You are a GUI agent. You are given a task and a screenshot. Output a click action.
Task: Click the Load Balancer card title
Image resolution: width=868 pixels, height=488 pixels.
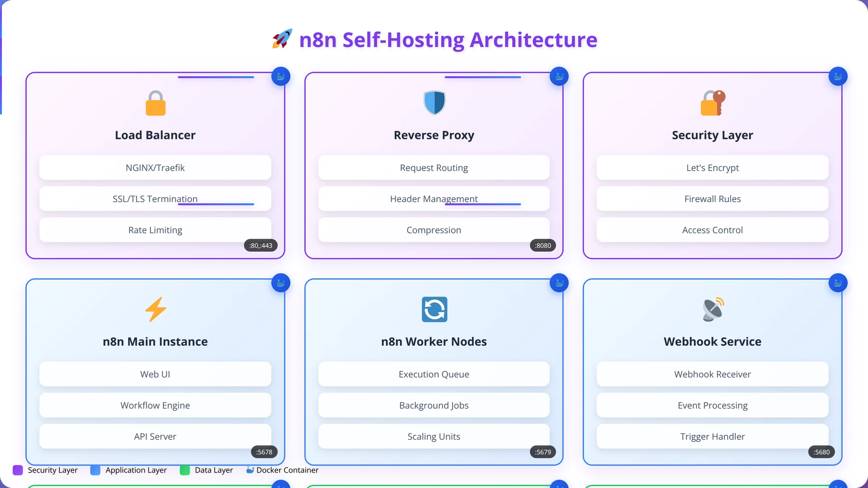click(155, 135)
